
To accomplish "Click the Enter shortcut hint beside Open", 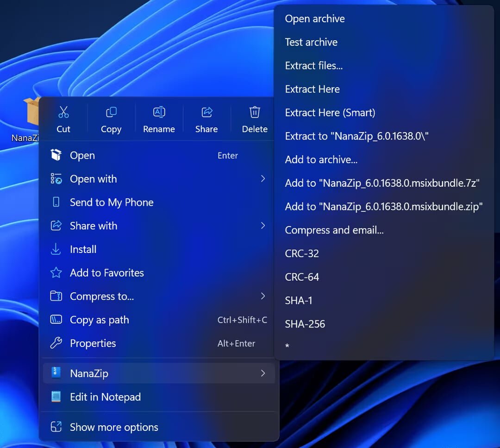I will pyautogui.click(x=228, y=155).
